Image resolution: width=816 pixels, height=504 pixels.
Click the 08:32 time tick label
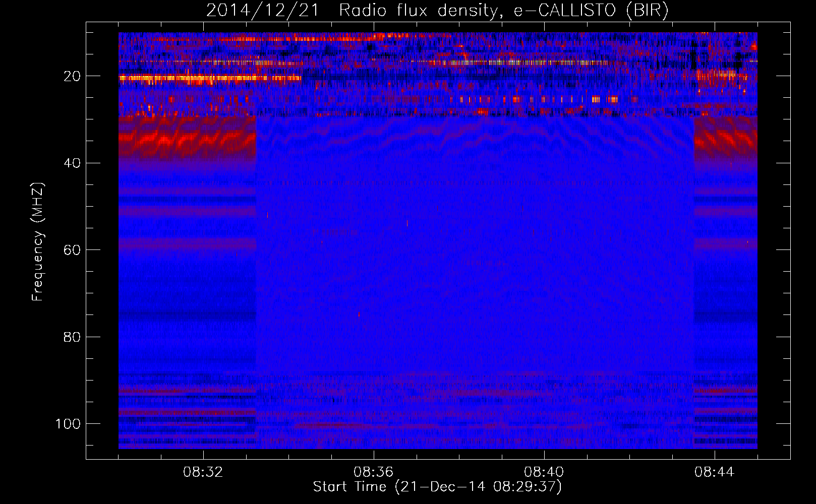pyautogui.click(x=203, y=472)
